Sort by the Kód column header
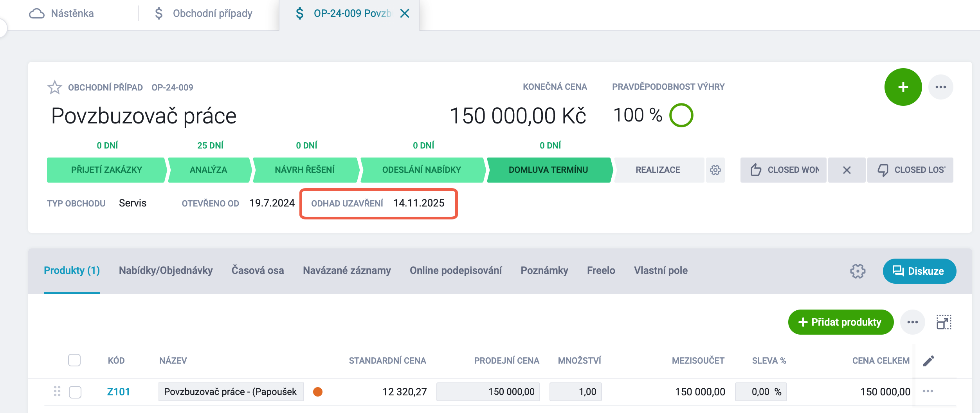 tap(116, 360)
